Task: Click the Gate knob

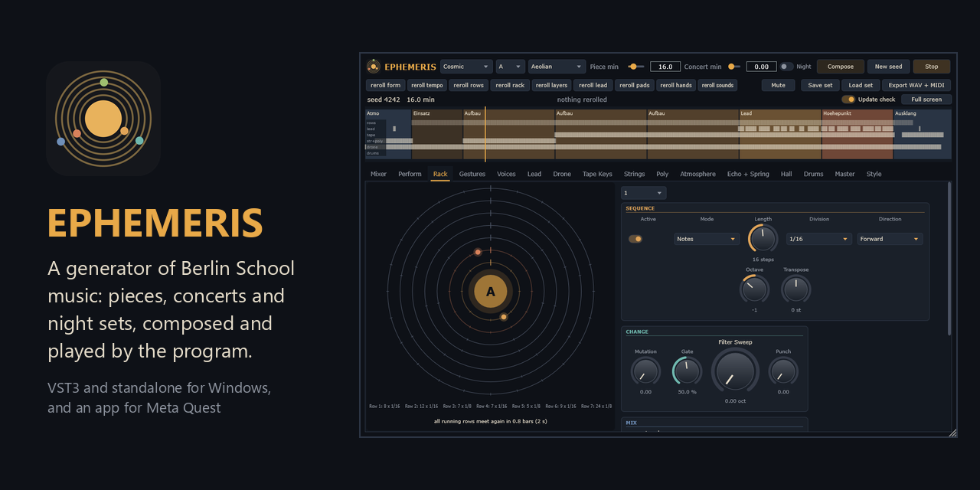Action: coord(687,372)
